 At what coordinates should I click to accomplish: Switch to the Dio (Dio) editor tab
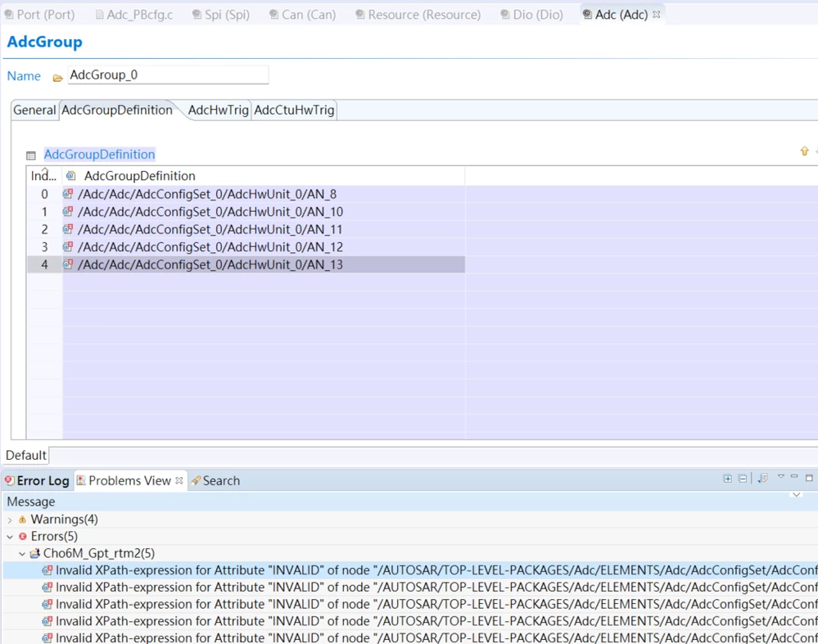tap(532, 15)
